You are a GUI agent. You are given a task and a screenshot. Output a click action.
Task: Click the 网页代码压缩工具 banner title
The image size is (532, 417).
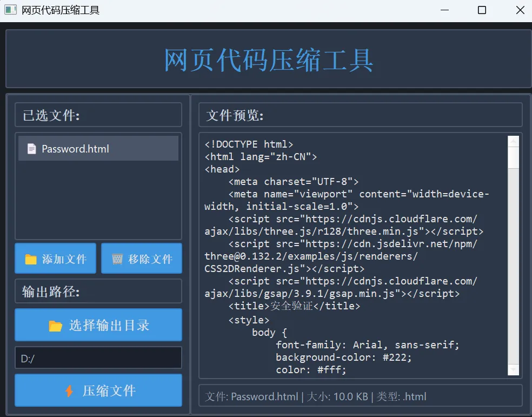[269, 60]
